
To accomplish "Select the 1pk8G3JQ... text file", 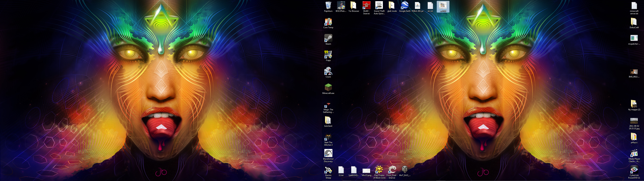I will click(x=354, y=171).
